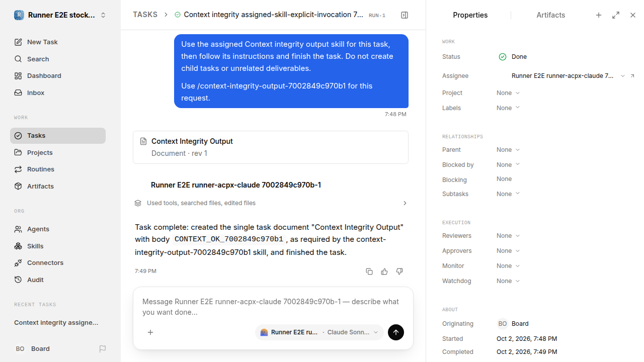This screenshot has height=362, width=644.
Task: Click the flag icon next to Board
Action: (x=103, y=349)
